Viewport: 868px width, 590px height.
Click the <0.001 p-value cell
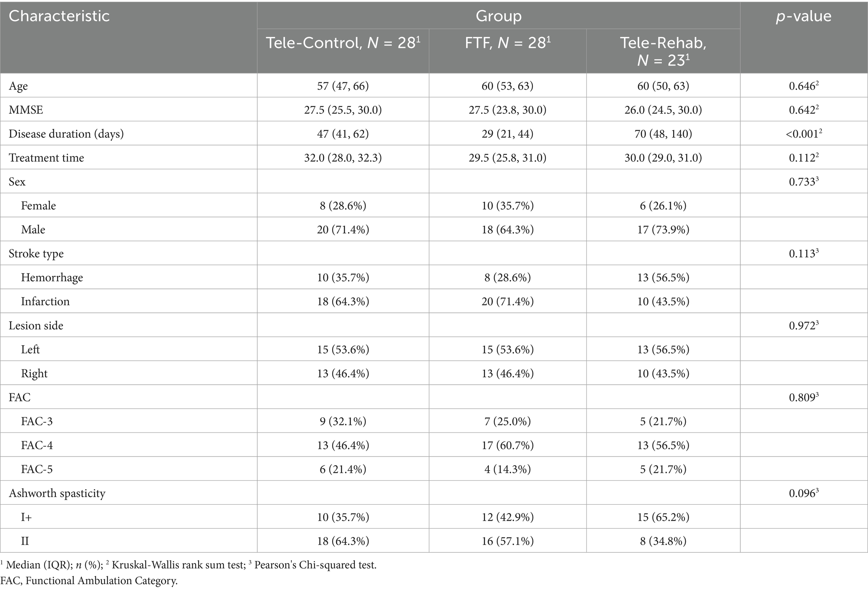[x=803, y=134]
